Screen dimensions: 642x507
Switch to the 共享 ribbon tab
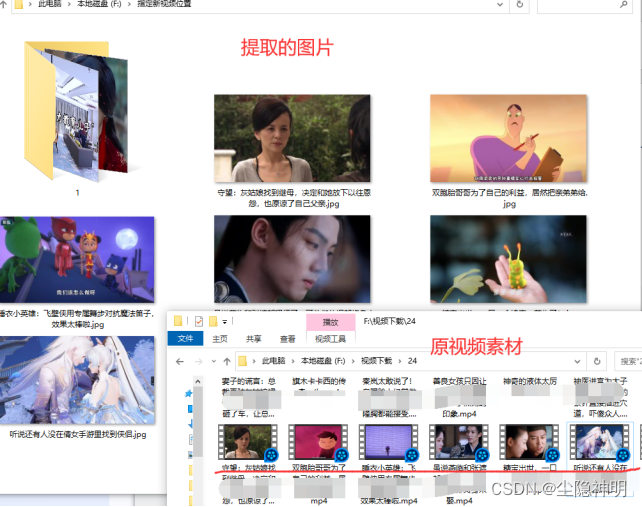(x=253, y=339)
